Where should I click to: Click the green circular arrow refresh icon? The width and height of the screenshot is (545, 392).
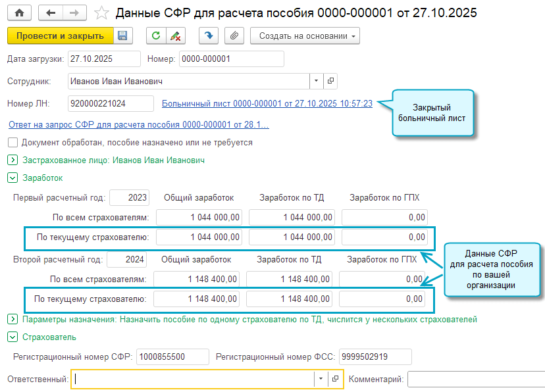155,36
